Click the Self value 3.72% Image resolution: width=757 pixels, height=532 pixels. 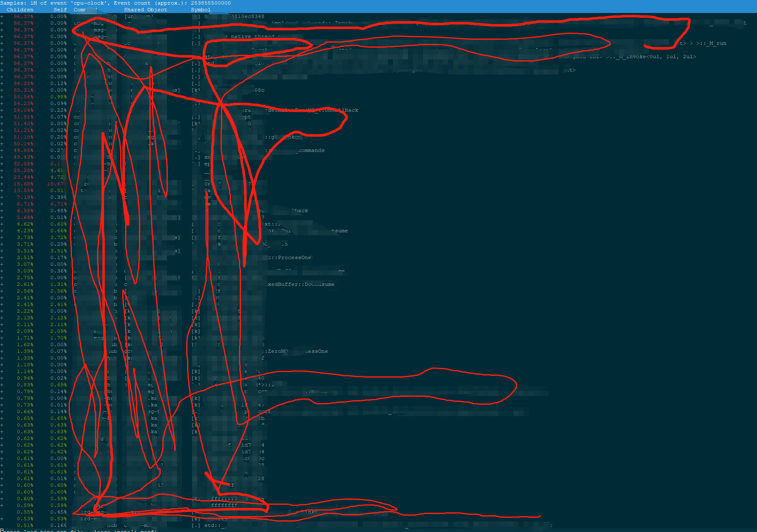[x=59, y=238]
